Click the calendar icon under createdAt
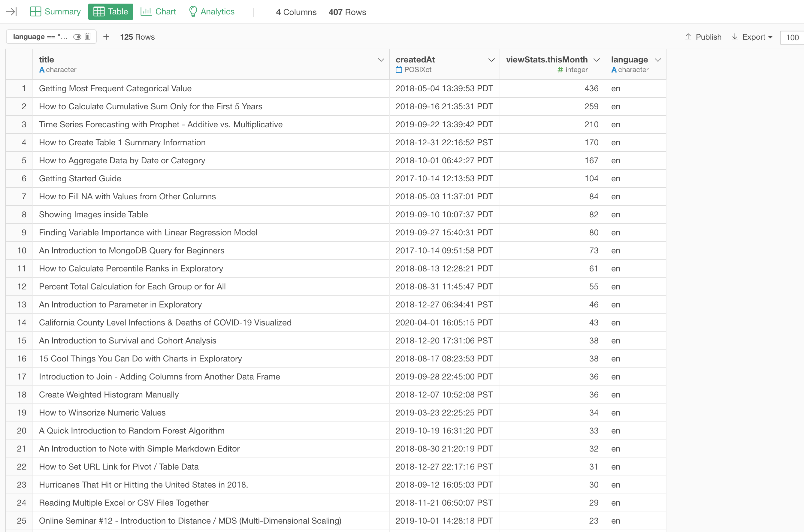The width and height of the screenshot is (804, 532). (x=399, y=70)
